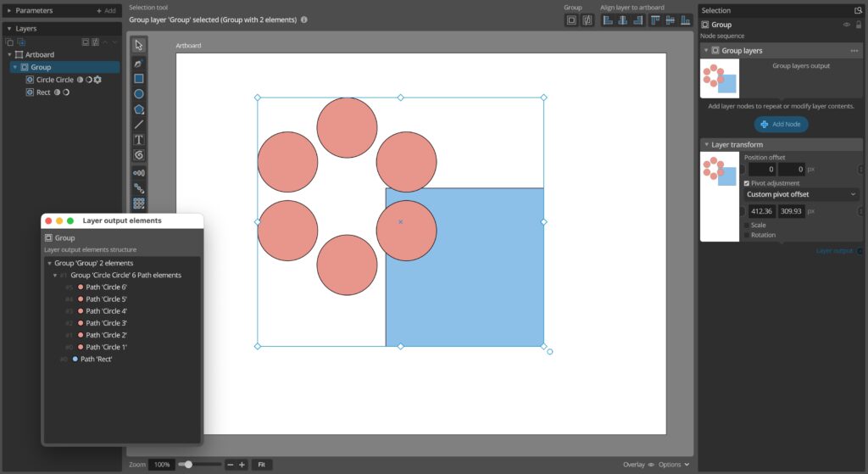Click the pivot X value field 412.36
The width and height of the screenshot is (868, 474).
[762, 210]
